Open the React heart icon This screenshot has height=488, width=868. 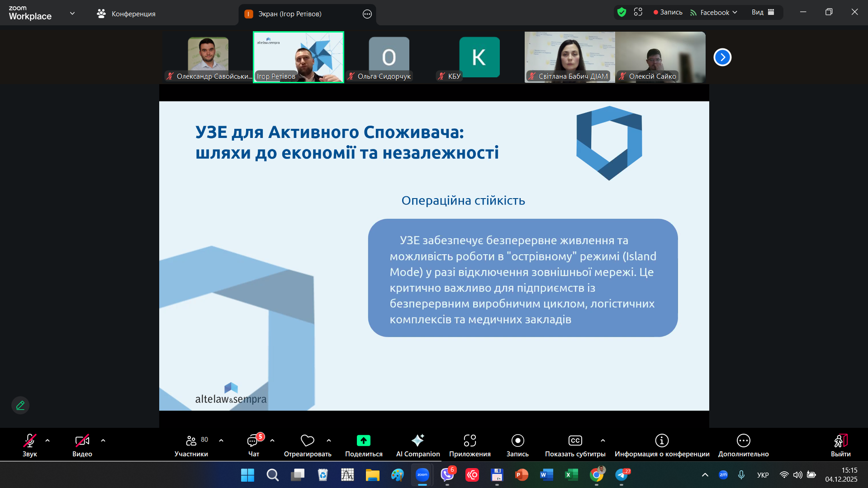coord(307,441)
